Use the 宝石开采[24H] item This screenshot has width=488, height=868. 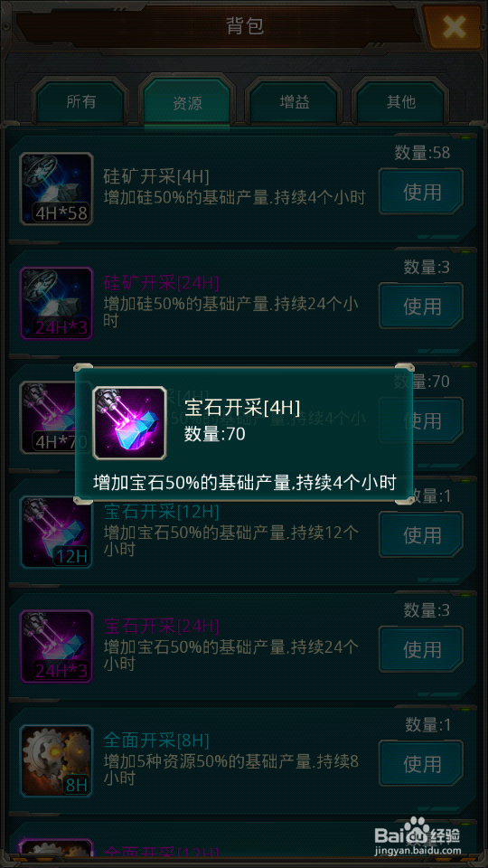click(421, 649)
